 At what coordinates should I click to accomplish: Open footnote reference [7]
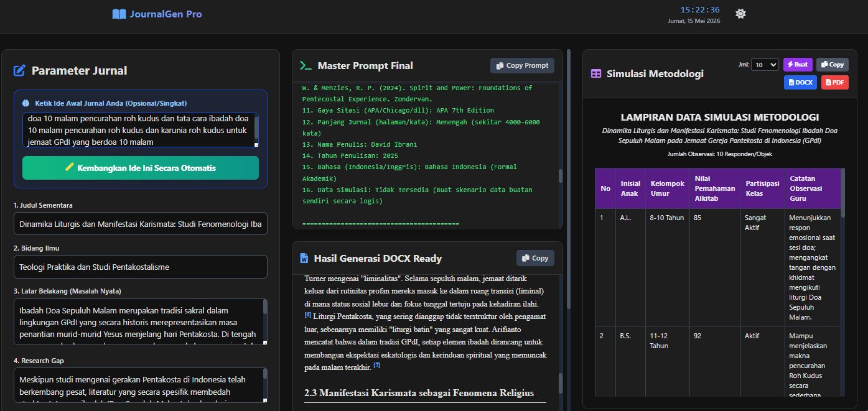pos(376,366)
